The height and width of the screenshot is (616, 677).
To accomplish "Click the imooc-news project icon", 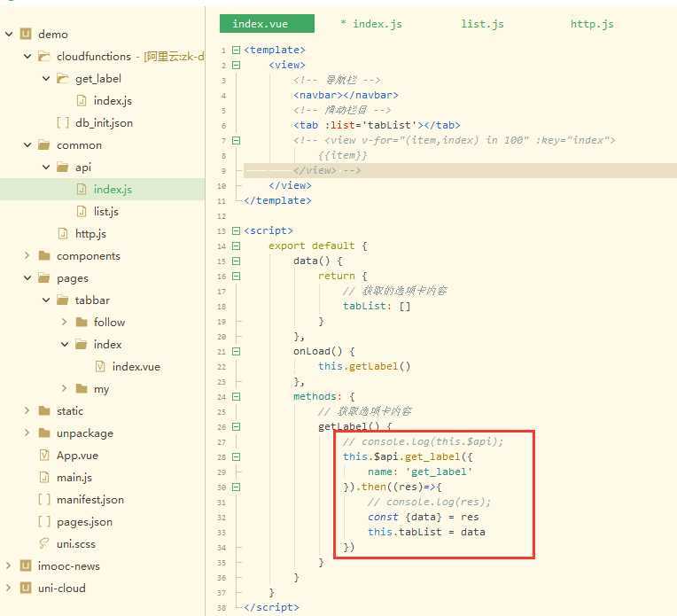I will pos(26,565).
